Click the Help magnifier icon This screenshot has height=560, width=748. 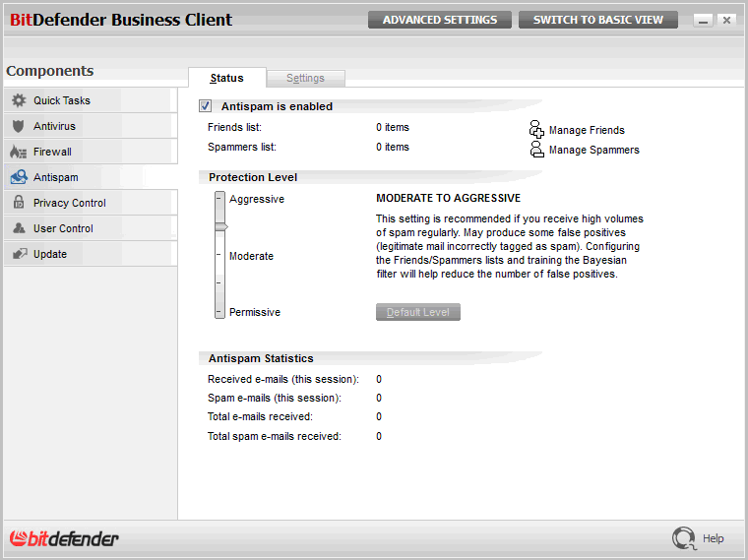click(x=684, y=538)
